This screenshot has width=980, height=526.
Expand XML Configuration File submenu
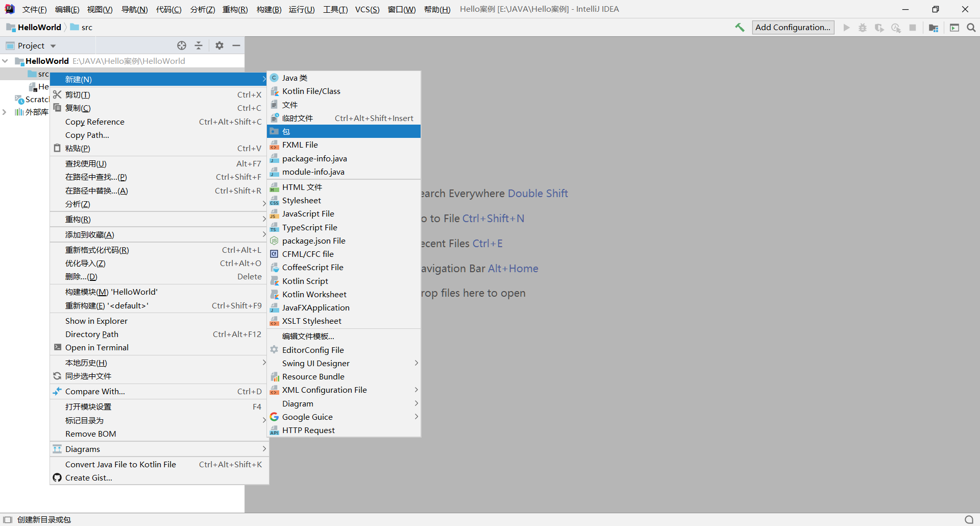point(344,390)
